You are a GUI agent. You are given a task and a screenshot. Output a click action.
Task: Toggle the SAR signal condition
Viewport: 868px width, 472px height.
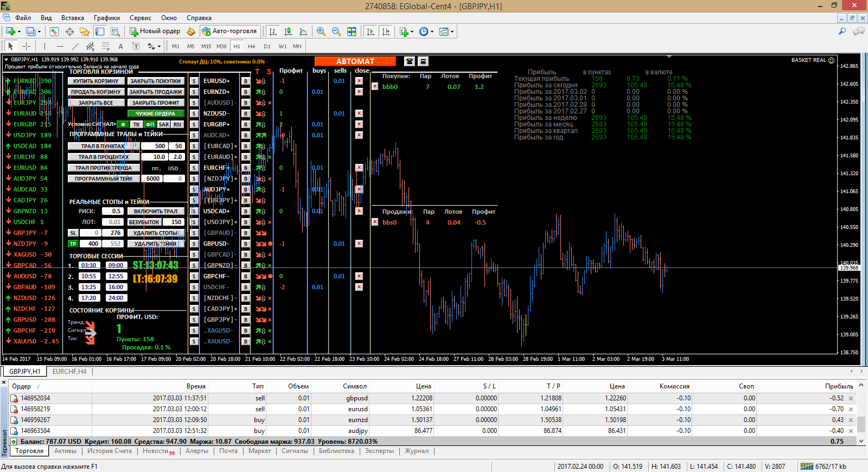[x=164, y=124]
